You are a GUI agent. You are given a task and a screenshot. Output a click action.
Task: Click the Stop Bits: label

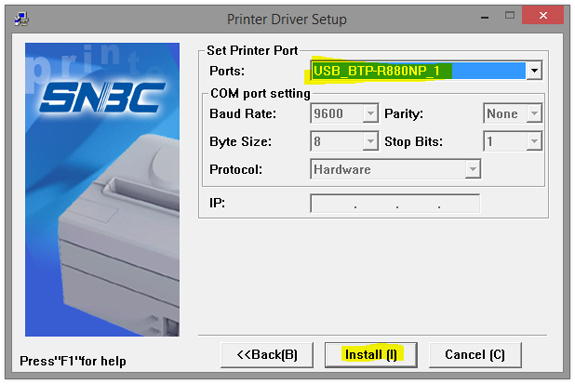(x=414, y=142)
